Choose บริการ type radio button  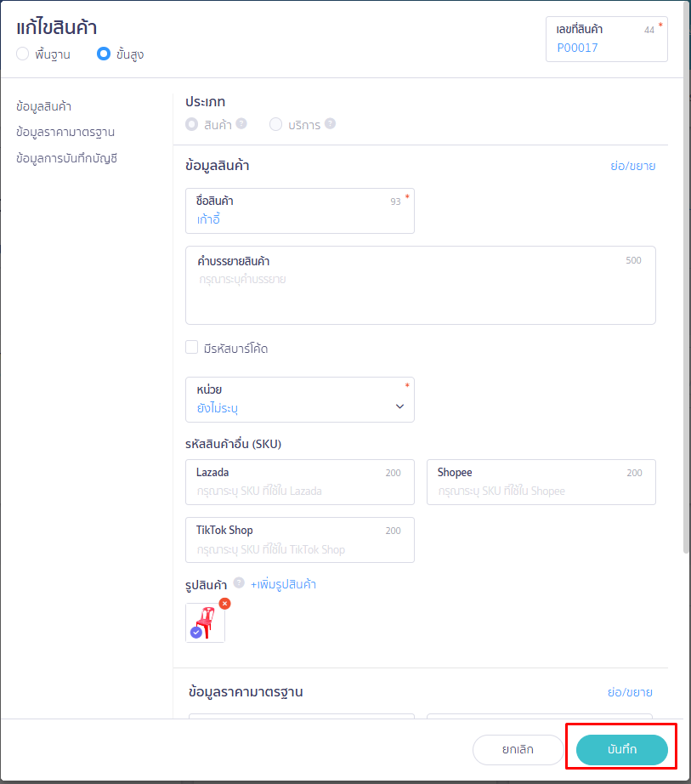[275, 125]
